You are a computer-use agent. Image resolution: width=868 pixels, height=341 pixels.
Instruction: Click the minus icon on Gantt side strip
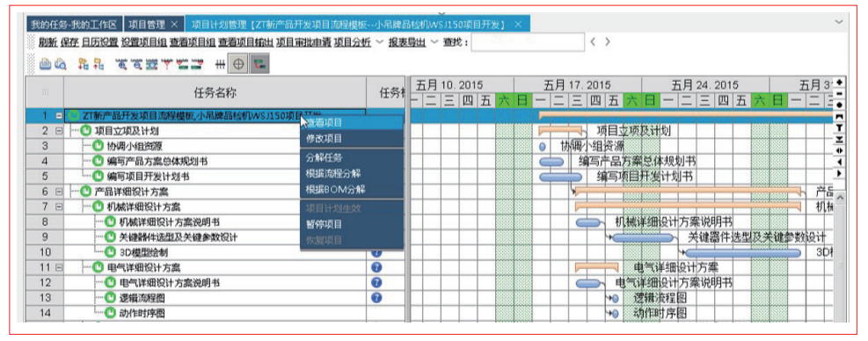click(x=839, y=93)
